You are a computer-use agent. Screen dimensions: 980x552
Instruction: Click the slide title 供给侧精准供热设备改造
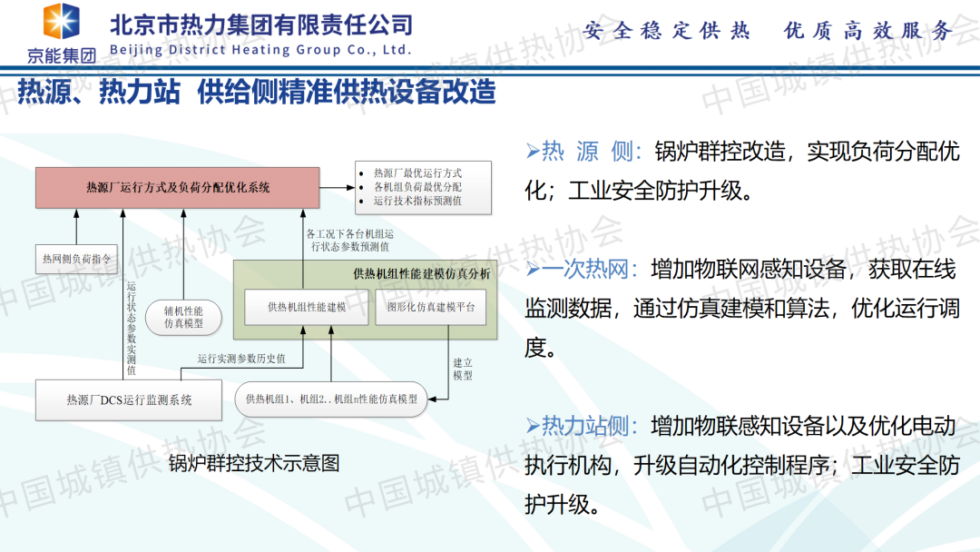(347, 92)
